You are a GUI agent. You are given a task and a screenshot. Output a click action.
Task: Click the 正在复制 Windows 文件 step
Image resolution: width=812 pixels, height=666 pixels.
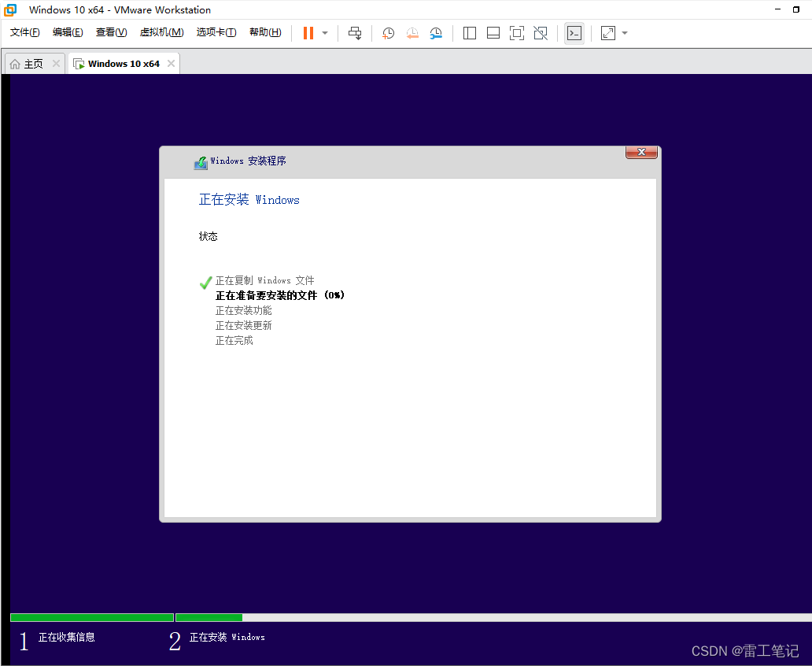coord(264,280)
